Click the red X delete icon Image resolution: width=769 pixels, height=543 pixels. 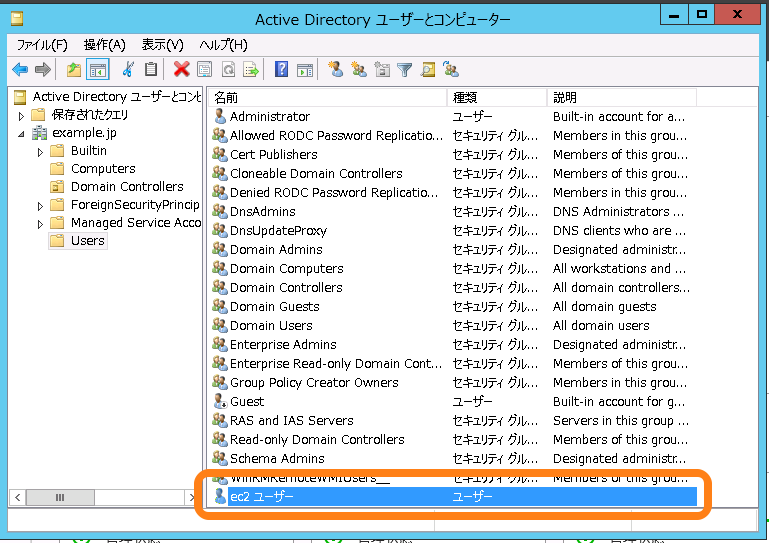pyautogui.click(x=181, y=70)
